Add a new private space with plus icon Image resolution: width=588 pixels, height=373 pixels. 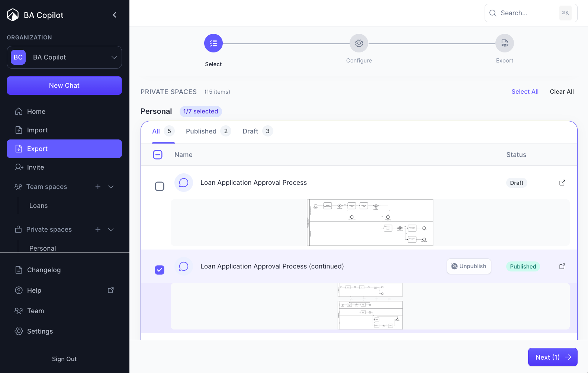click(x=98, y=229)
